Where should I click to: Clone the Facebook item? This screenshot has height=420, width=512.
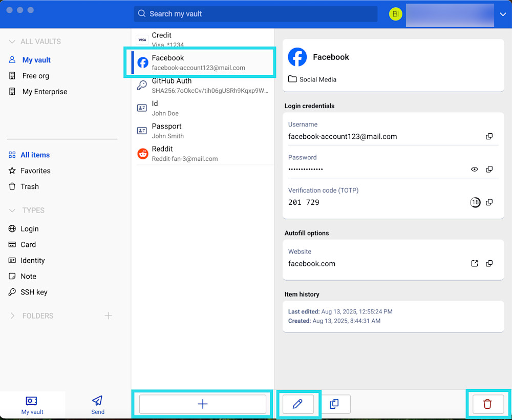[334, 404]
